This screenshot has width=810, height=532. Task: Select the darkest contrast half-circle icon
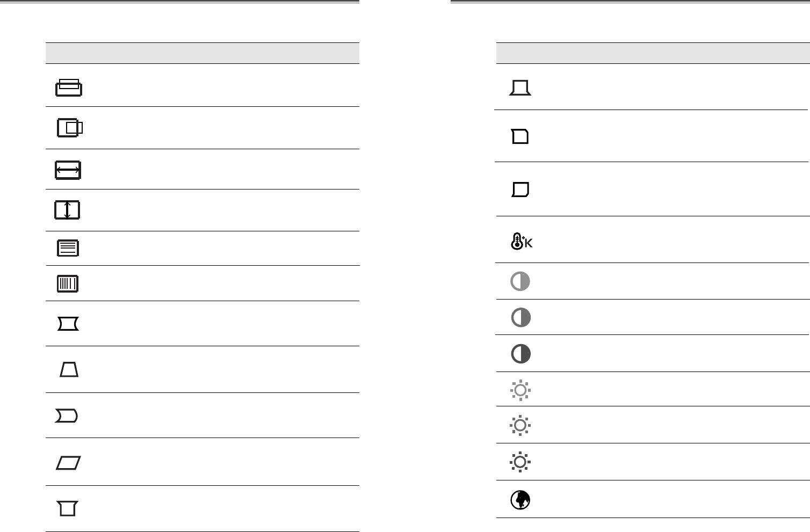520,354
